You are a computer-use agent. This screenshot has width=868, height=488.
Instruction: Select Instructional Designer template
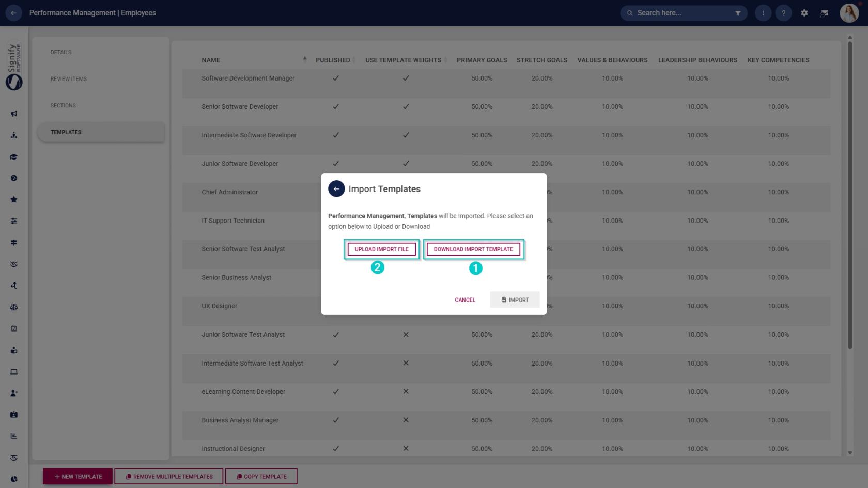point(234,449)
